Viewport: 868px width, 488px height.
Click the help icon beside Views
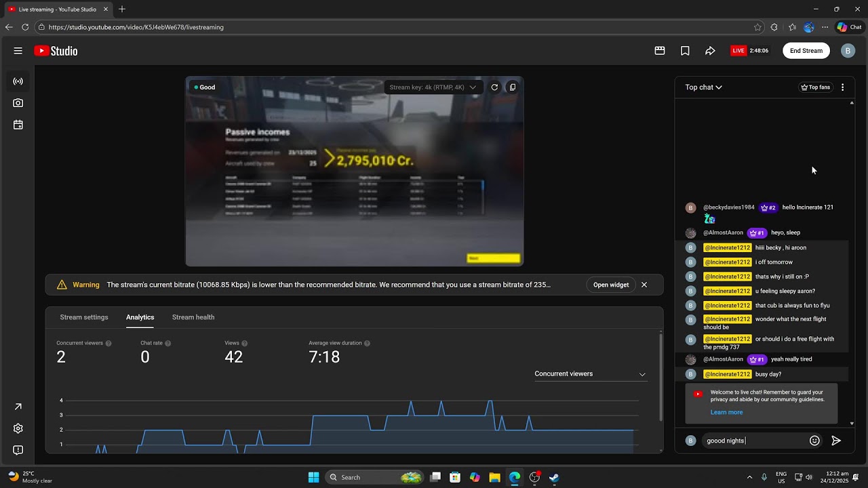point(245,344)
